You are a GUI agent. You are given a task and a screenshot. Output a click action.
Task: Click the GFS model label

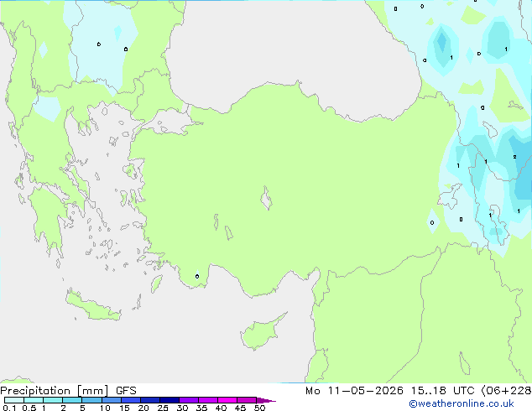126,391
